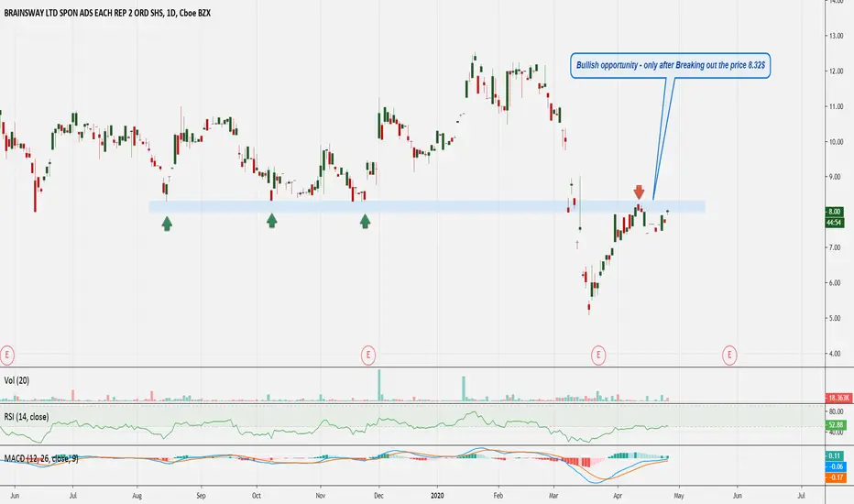
Task: Click the MACD line value -0.06
Action: (x=836, y=466)
